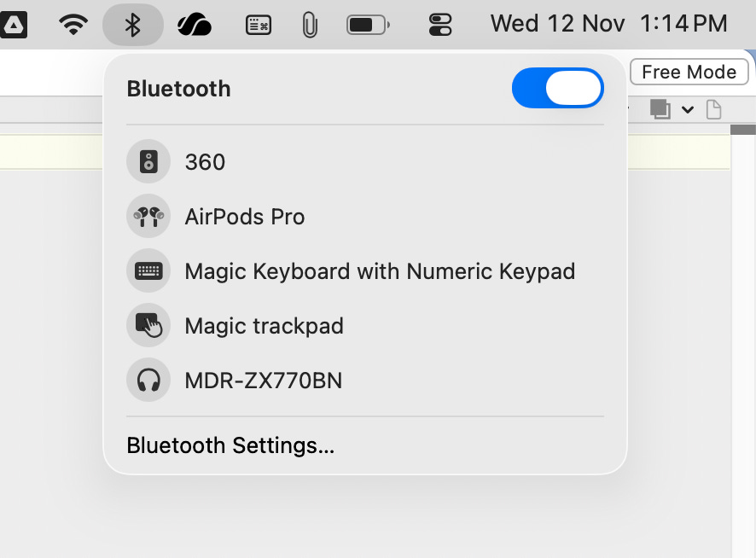This screenshot has width=756, height=558.
Task: Close the Bluetooth menu bar icon
Action: click(x=132, y=24)
